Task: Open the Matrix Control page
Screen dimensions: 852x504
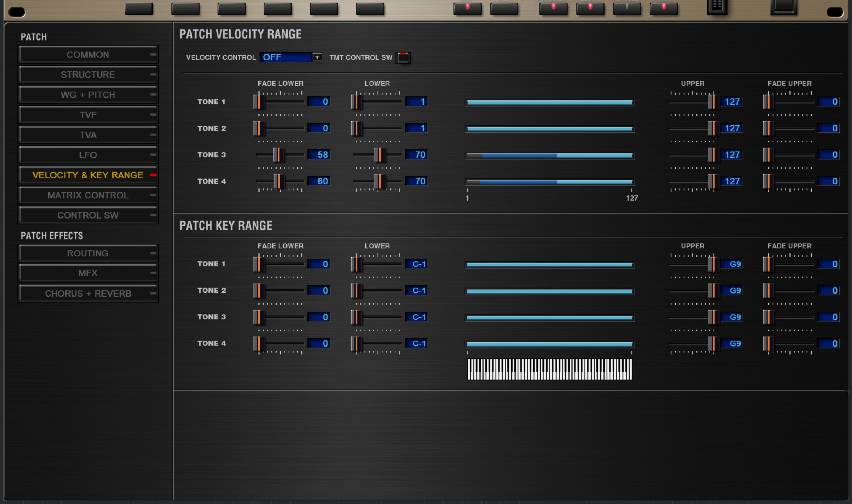Action: [x=88, y=195]
